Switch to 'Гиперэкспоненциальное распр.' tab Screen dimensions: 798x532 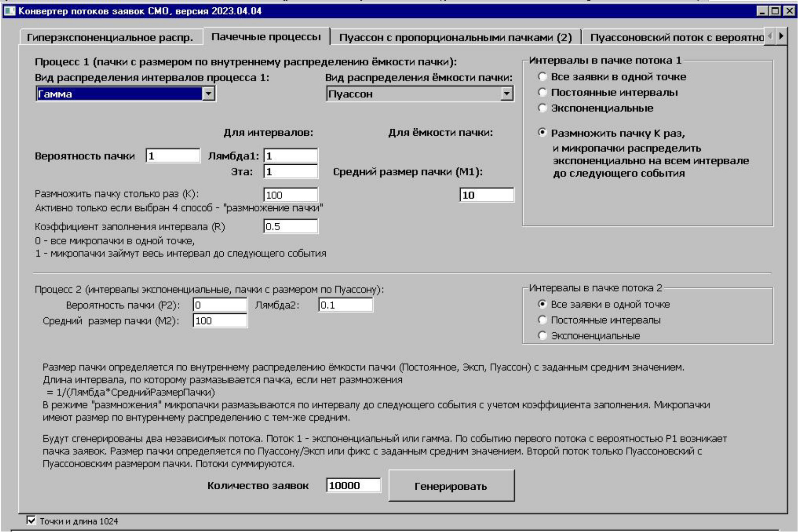point(110,37)
